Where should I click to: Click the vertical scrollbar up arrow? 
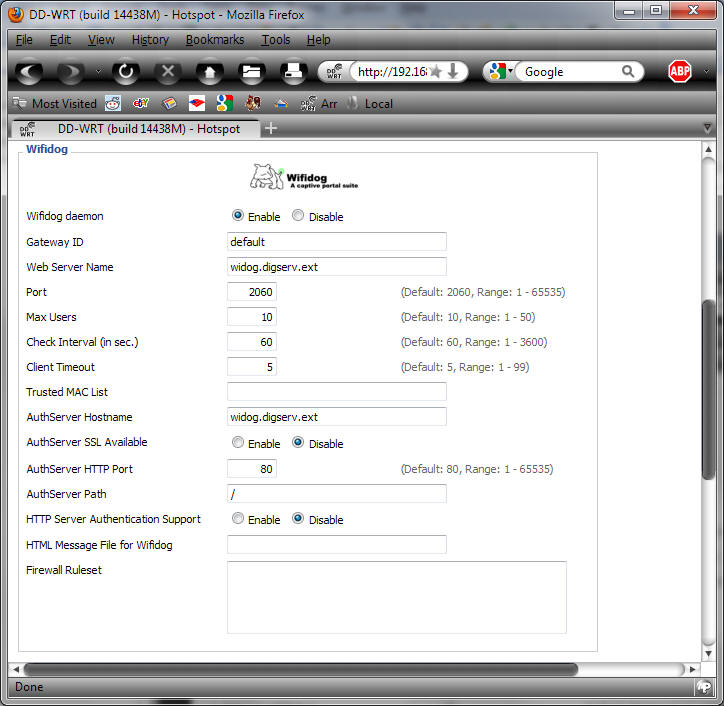pos(708,149)
